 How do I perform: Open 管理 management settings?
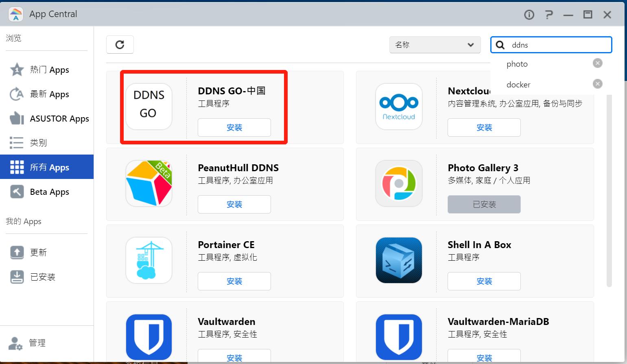pyautogui.click(x=47, y=343)
